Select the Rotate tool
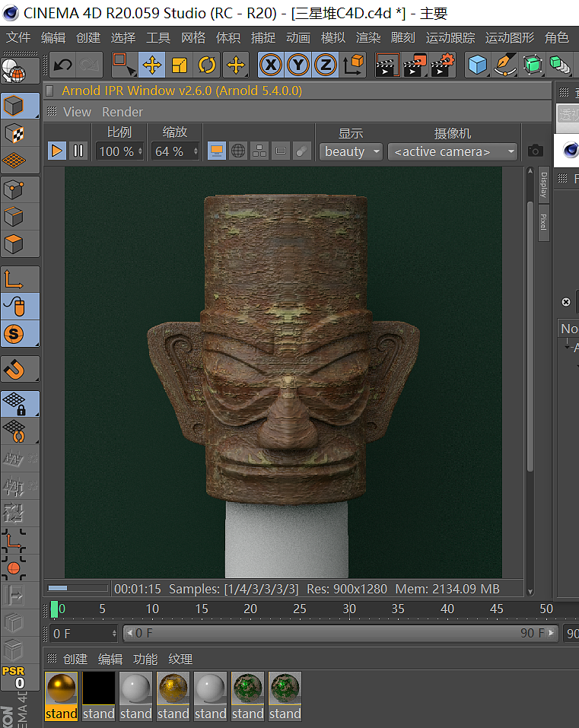The width and height of the screenshot is (579, 728). (x=207, y=65)
